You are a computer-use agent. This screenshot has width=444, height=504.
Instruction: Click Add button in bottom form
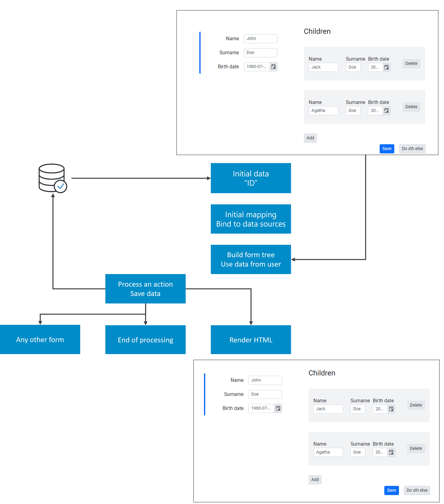(x=315, y=480)
